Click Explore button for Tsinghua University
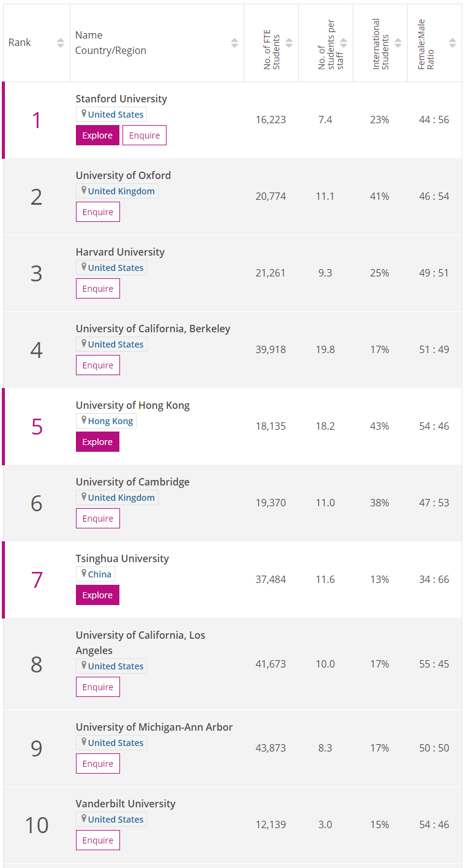Screen dimensions: 466x868 point(97,595)
